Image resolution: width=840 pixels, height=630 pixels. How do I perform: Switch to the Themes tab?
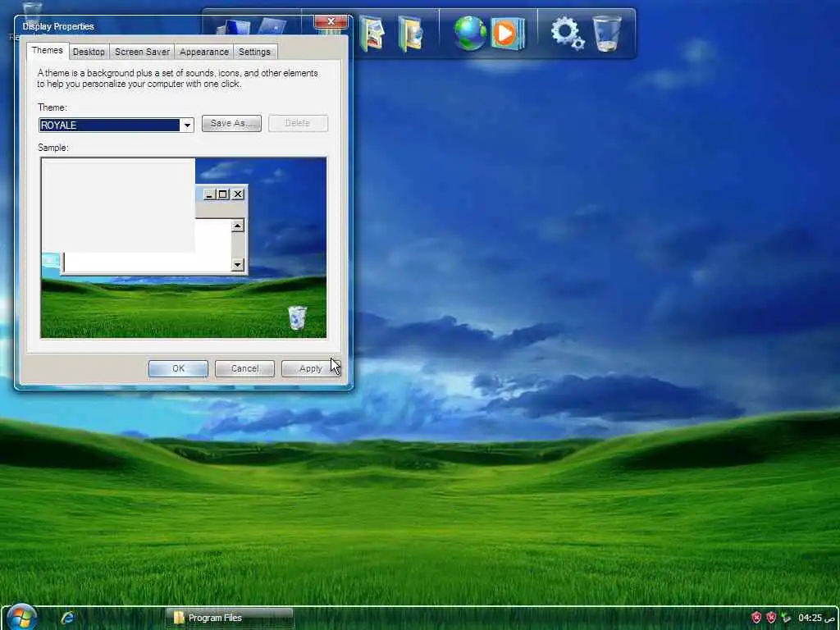[47, 50]
